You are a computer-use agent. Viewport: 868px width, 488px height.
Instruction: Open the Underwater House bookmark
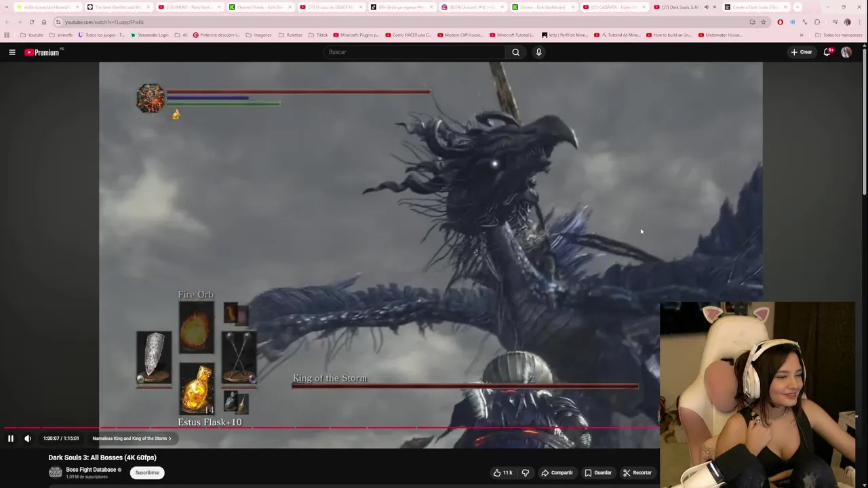click(720, 35)
